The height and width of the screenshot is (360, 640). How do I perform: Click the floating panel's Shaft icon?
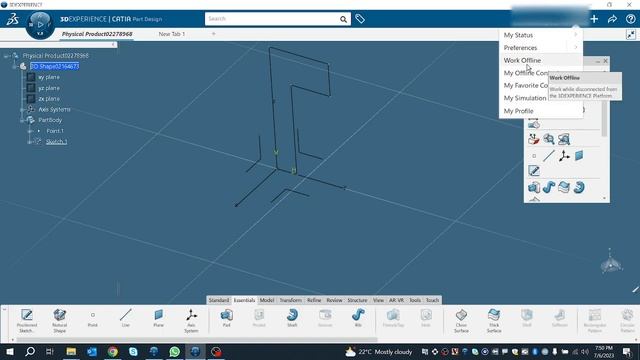coord(579,187)
